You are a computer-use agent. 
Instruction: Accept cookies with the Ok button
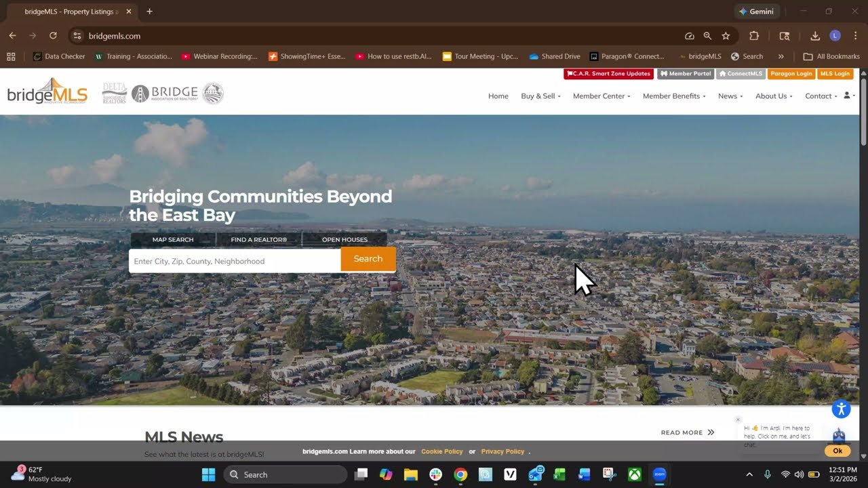(837, 451)
